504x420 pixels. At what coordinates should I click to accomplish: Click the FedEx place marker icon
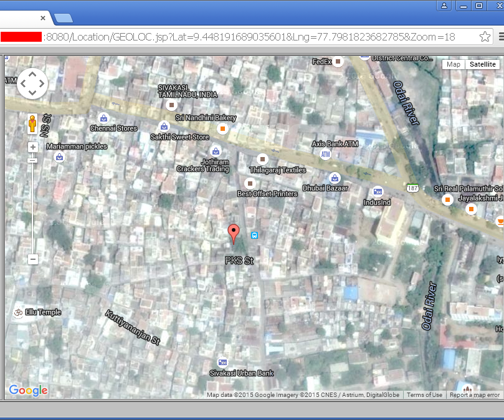[x=338, y=62]
